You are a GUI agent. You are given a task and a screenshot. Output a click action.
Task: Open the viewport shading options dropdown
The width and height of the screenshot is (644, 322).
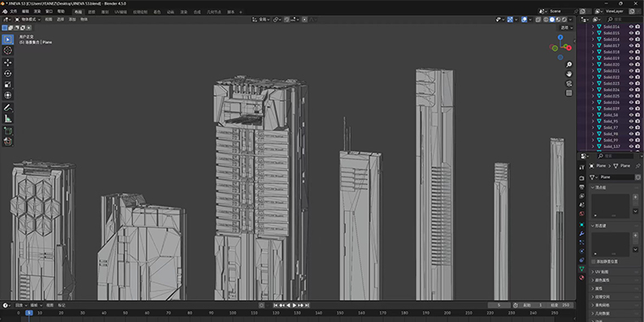pos(571,19)
